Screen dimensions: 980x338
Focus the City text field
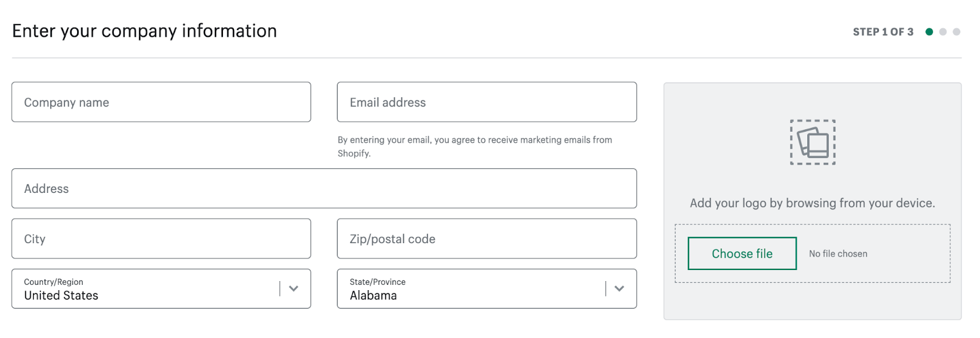coord(161,239)
